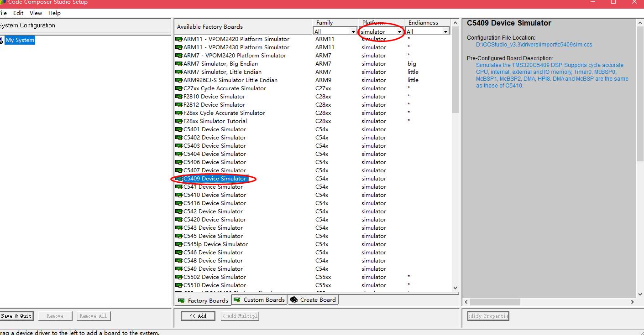The height and width of the screenshot is (335, 644).
Task: Switch to the Custom Boards tab
Action: point(259,300)
